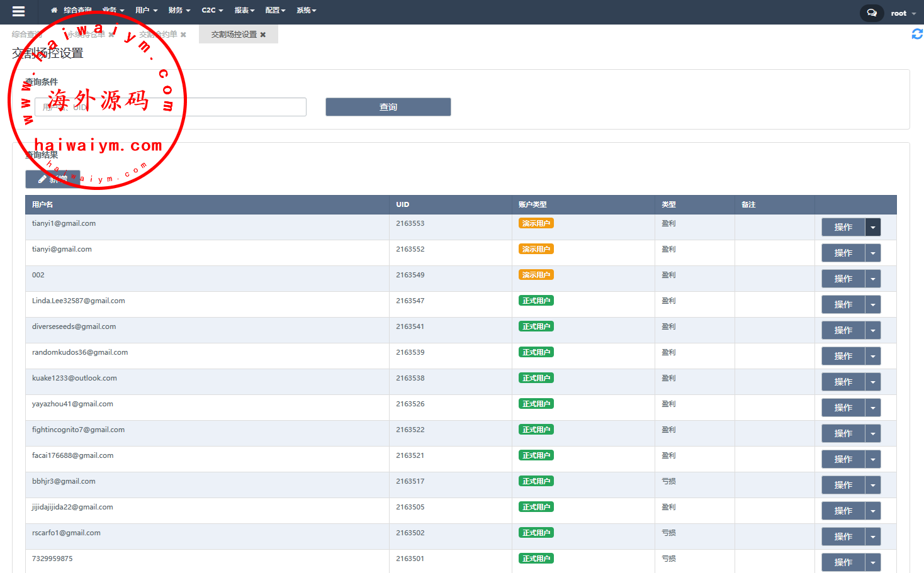Expand the root user dropdown
Image resolution: width=924 pixels, height=573 pixels.
pos(903,13)
